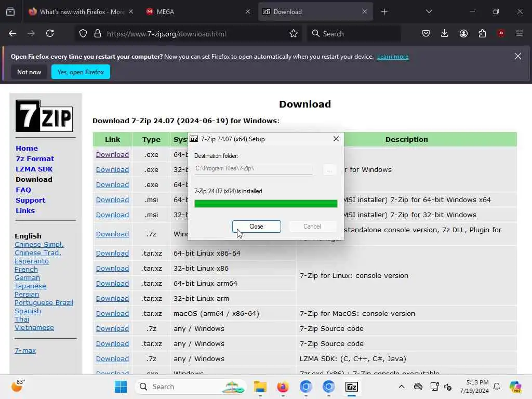
Task: Open the 7z Format sidebar link
Action: tap(35, 159)
